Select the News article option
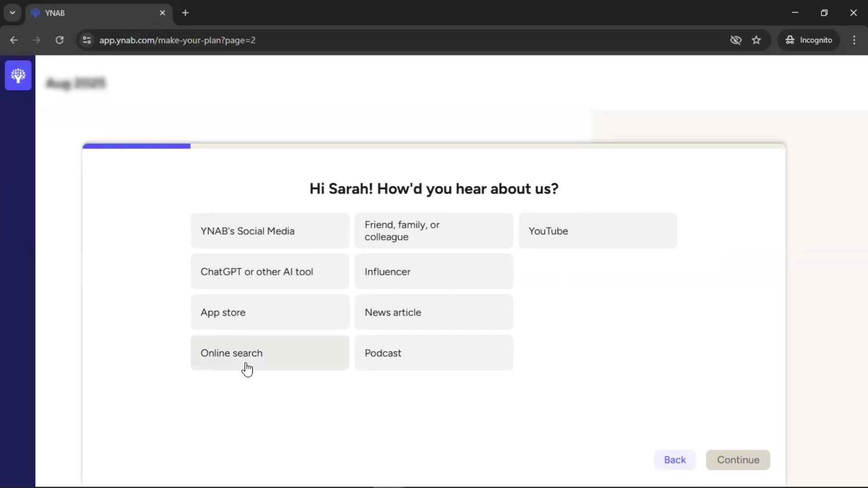Screen dimensions: 868x488 click(434, 312)
